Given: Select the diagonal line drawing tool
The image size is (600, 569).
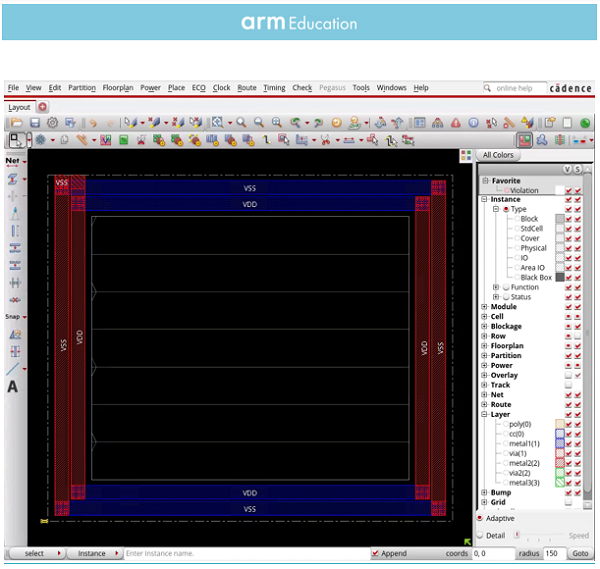Looking at the screenshot, I should (x=13, y=369).
